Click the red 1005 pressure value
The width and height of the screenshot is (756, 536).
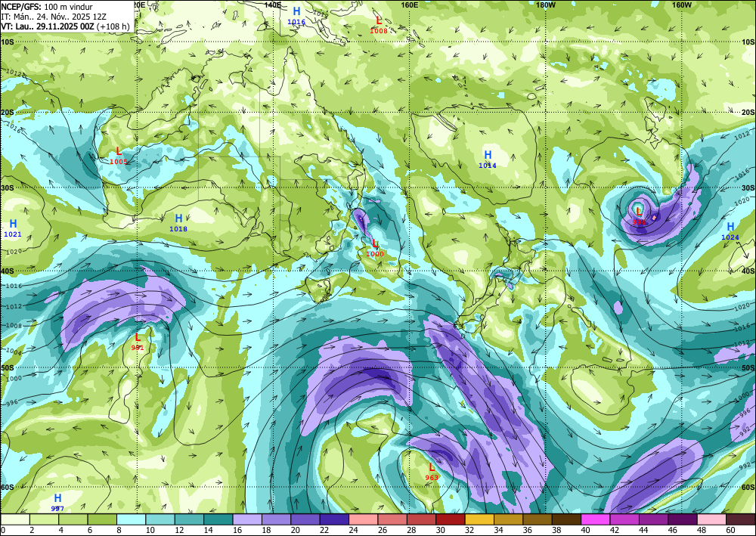(x=119, y=162)
